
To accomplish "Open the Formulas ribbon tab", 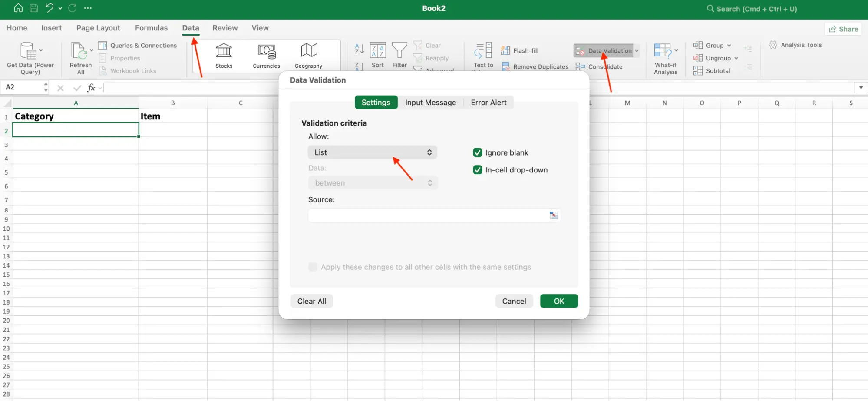I will [151, 27].
